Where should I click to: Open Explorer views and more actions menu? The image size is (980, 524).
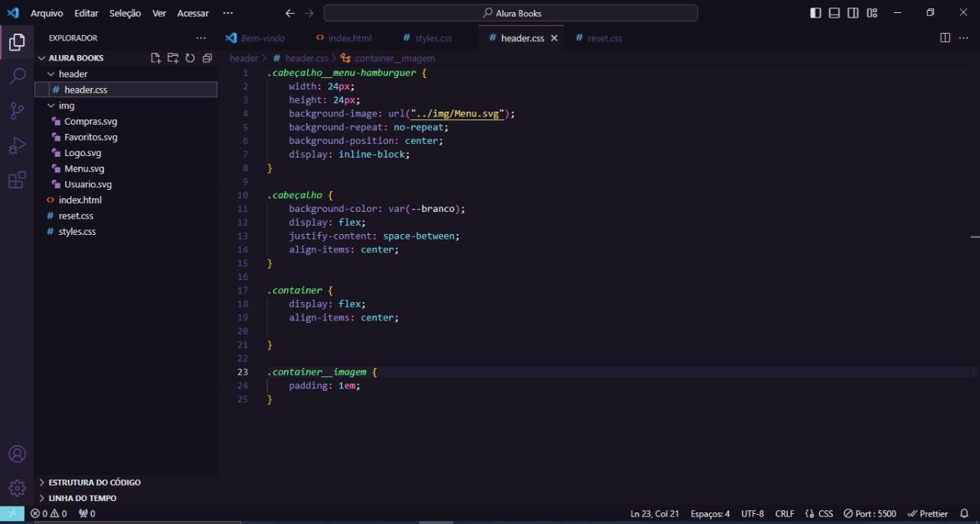[x=201, y=37]
